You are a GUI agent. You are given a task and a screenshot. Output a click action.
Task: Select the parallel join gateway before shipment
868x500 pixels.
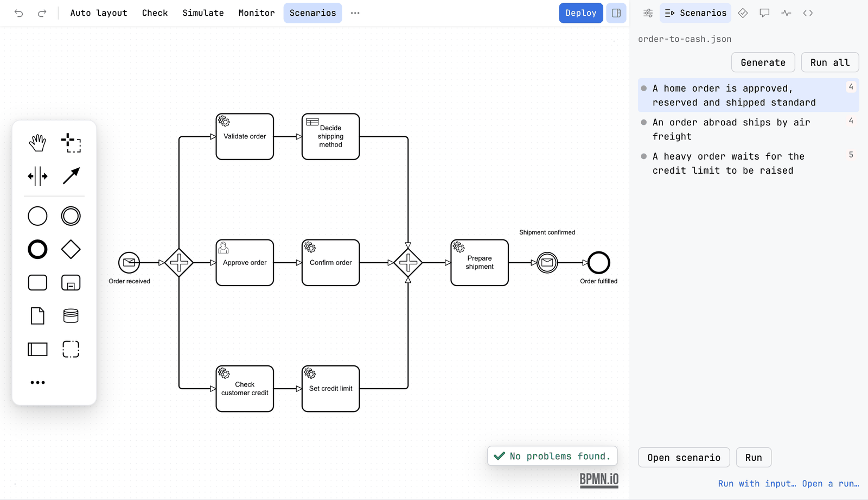408,263
